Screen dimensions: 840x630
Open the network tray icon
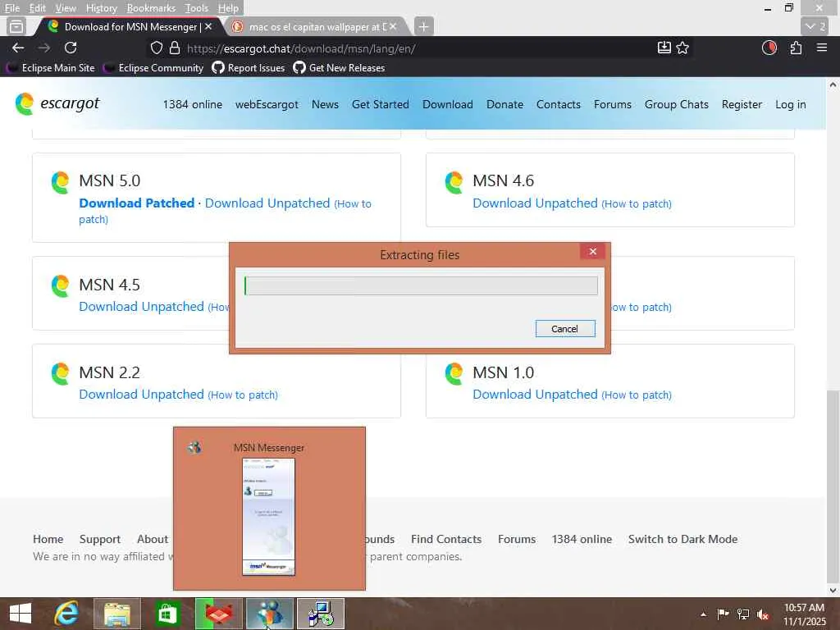[x=743, y=614]
